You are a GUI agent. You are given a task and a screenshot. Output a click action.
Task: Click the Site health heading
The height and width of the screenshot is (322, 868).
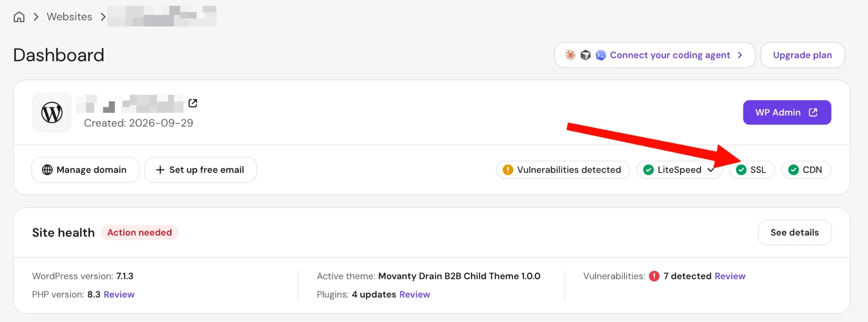[63, 232]
